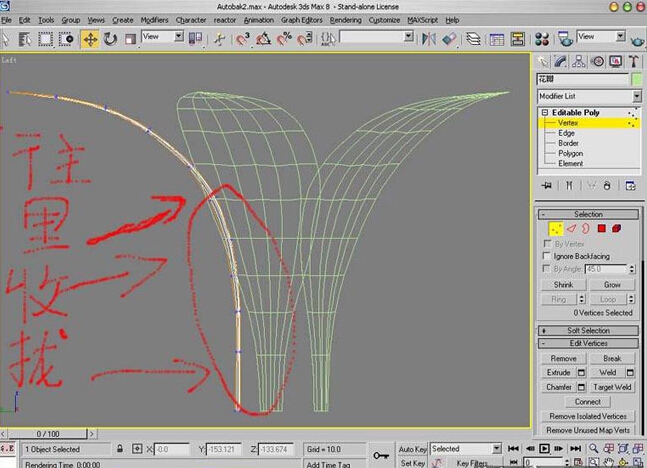Toggle Window/Crossing selection mode
The height and width of the screenshot is (468, 647).
click(x=66, y=39)
